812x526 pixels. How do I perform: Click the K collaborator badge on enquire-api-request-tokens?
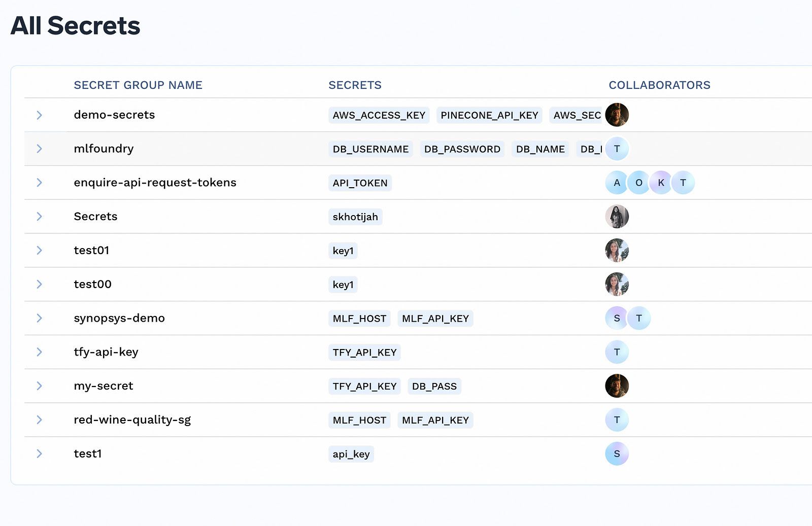660,183
